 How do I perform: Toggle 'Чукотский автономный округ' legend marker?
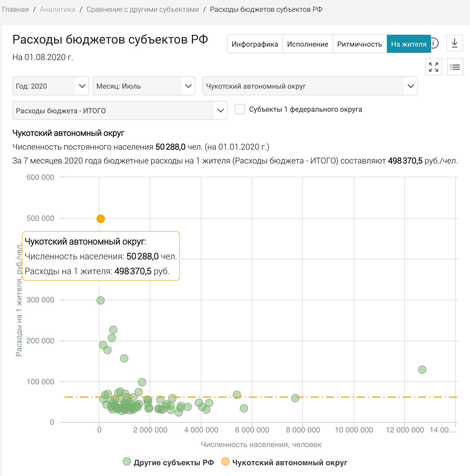226,462
